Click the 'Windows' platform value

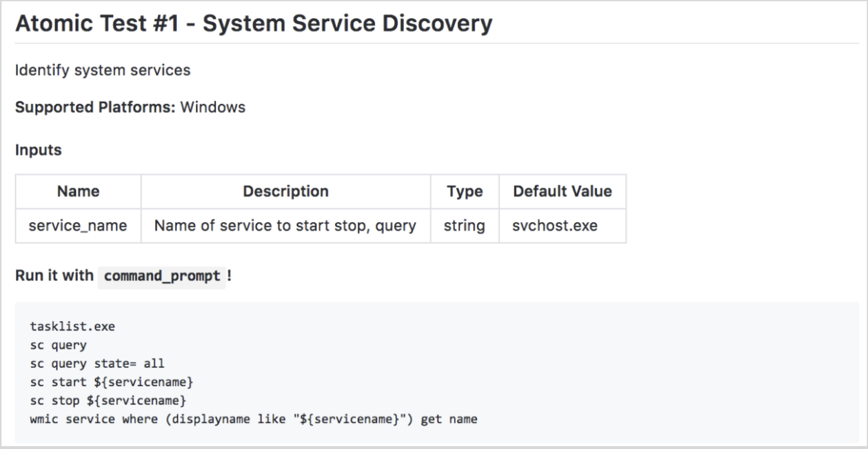point(213,107)
